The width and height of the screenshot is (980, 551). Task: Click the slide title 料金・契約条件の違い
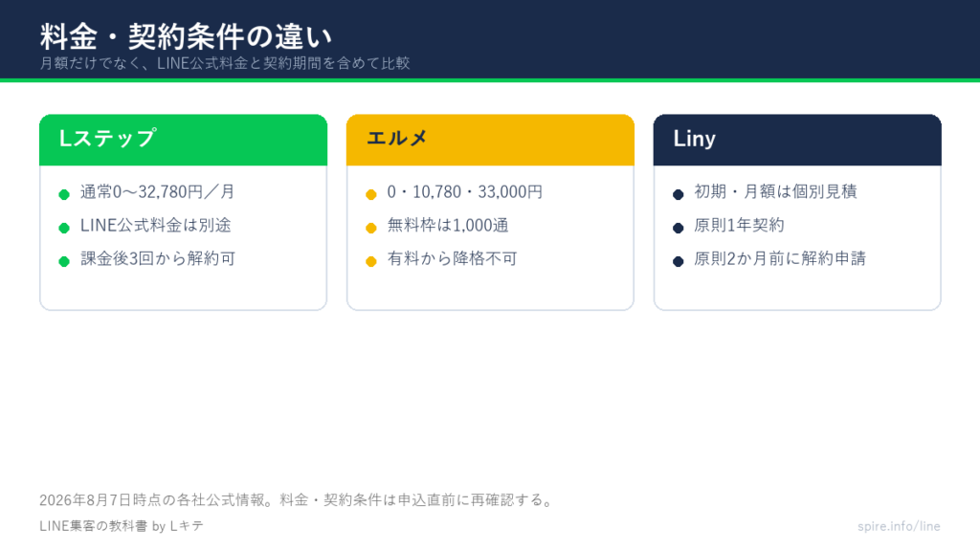click(187, 36)
